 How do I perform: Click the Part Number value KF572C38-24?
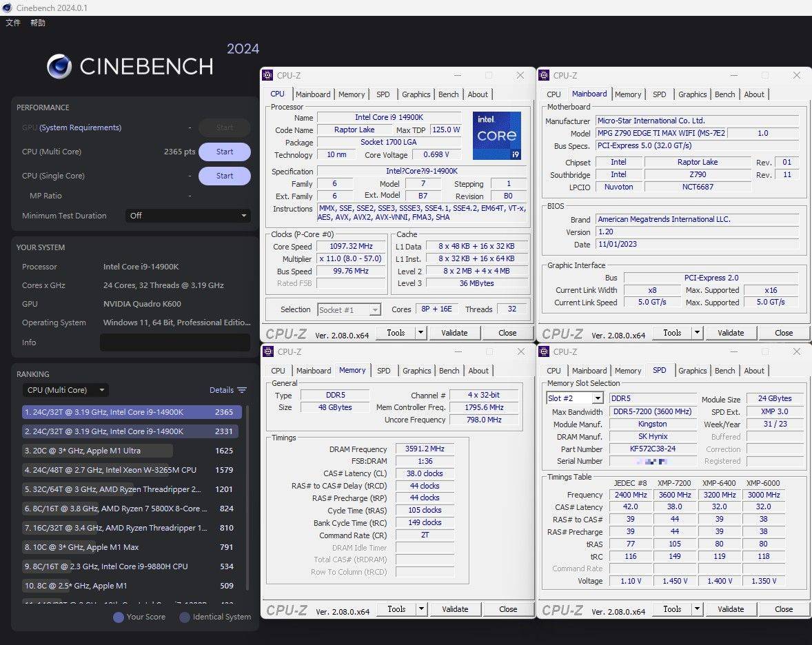[653, 449]
